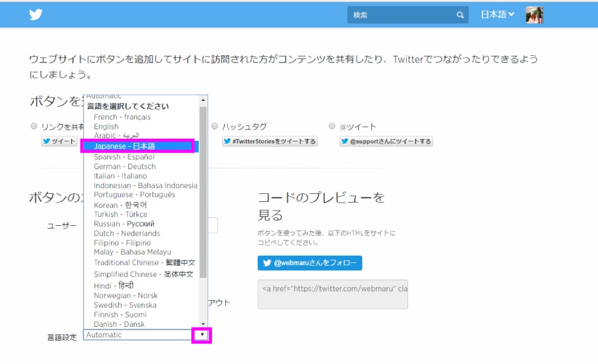This screenshot has height=364, width=598.
Task: Open the 言語設定 dropdown arrow
Action: point(202,335)
